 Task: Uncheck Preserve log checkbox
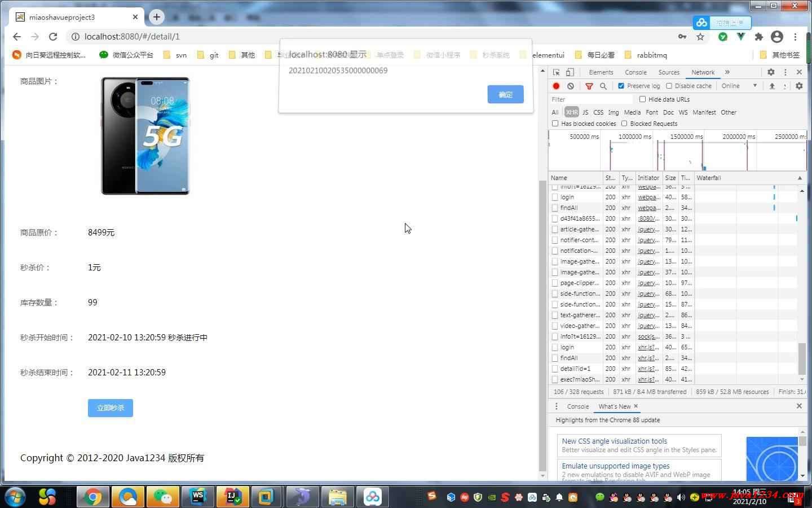point(621,86)
